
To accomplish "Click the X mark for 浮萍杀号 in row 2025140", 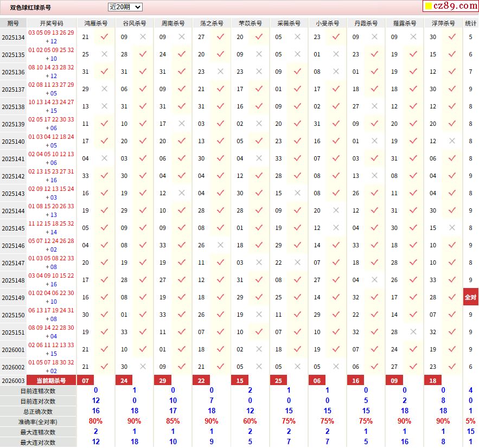I will click(452, 141).
